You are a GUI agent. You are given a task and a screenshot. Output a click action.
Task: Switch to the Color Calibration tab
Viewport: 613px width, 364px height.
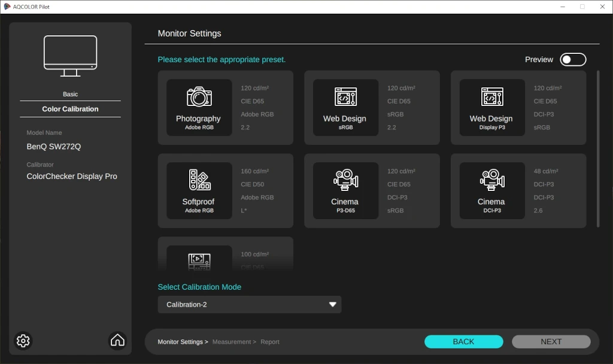click(x=71, y=109)
